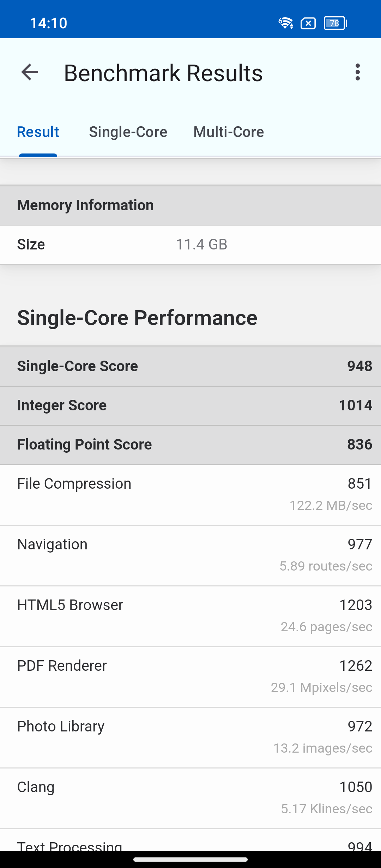Tap the Floating Point Score row
The height and width of the screenshot is (868, 381).
coord(190,445)
